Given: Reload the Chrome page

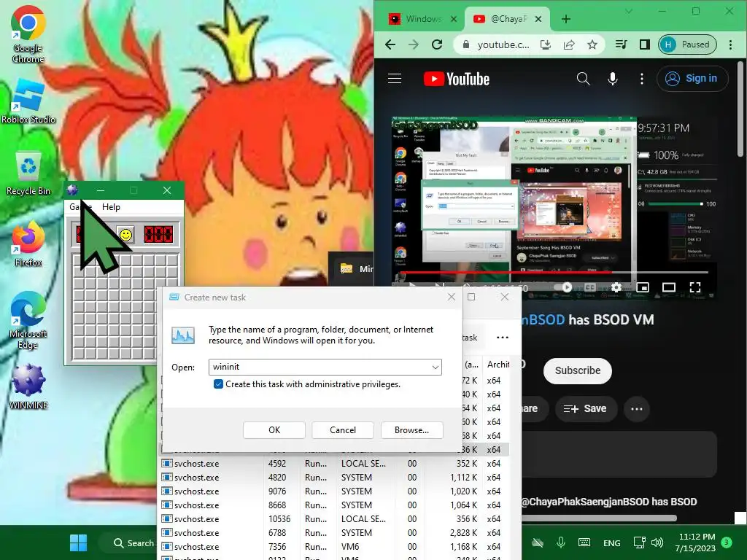Looking at the screenshot, I should [x=437, y=44].
